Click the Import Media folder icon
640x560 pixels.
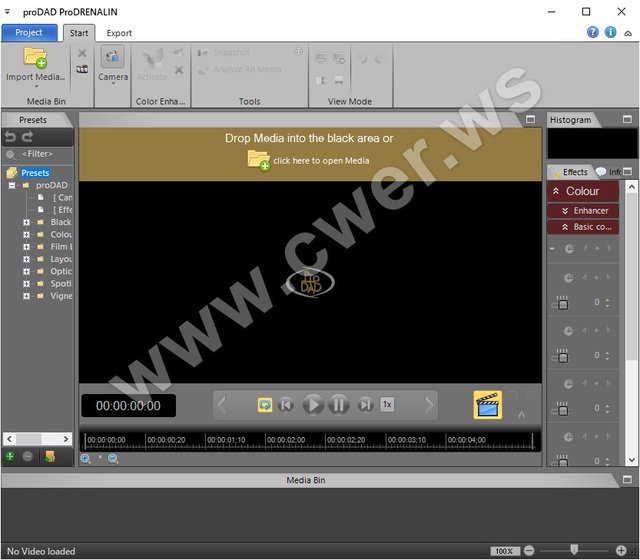pos(35,59)
